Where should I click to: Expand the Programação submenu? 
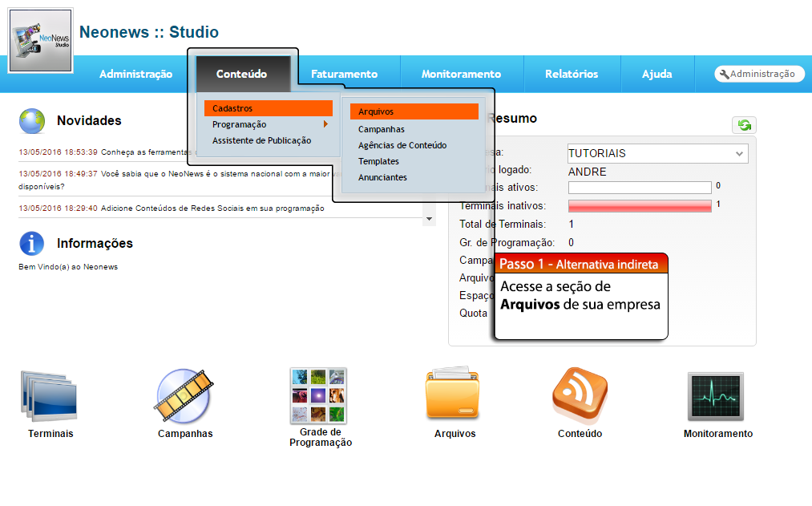(268, 124)
